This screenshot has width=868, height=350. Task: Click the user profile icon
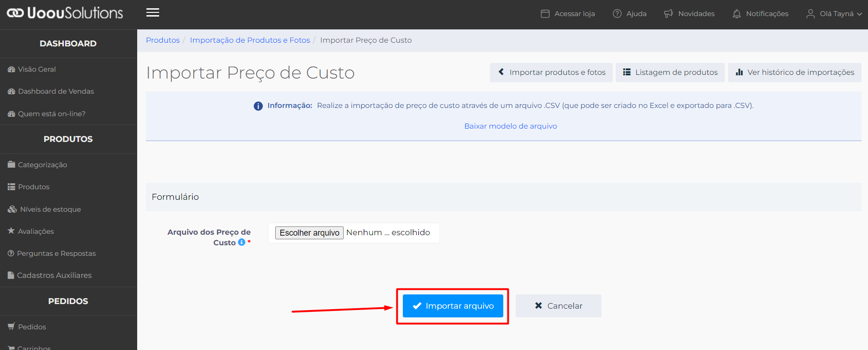pos(811,14)
